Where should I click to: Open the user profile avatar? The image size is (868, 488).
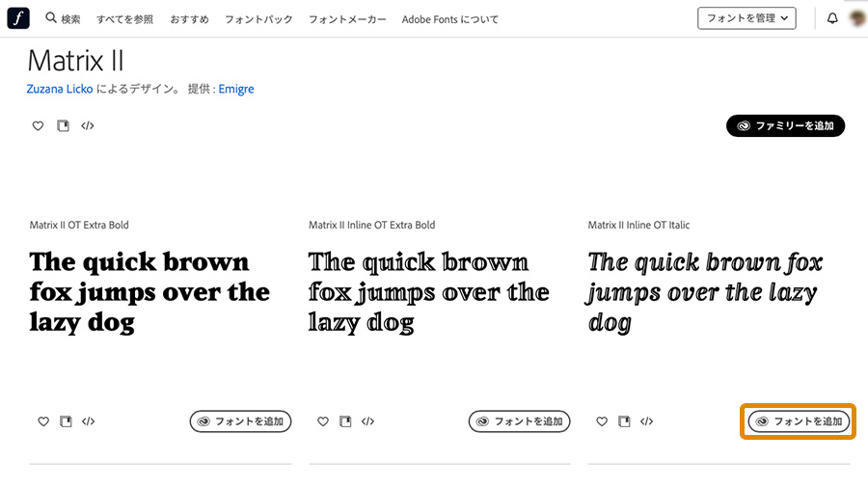[x=856, y=18]
